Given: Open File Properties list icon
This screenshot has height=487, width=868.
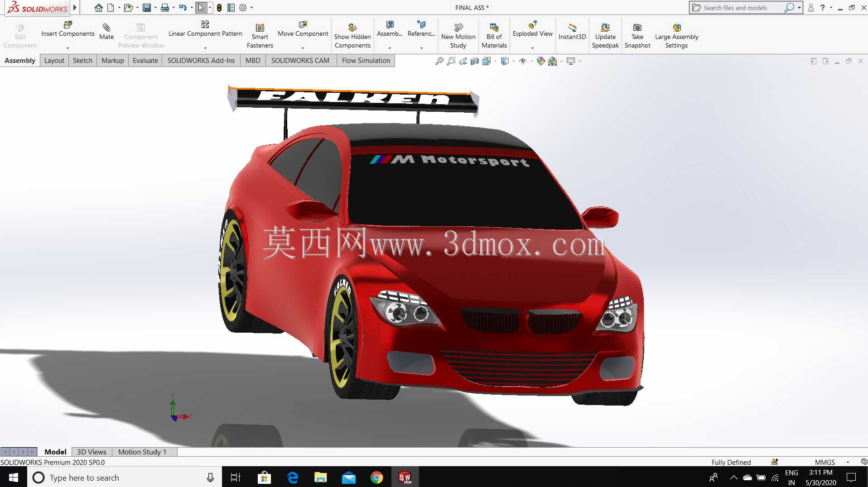Looking at the screenshot, I should click(x=231, y=8).
